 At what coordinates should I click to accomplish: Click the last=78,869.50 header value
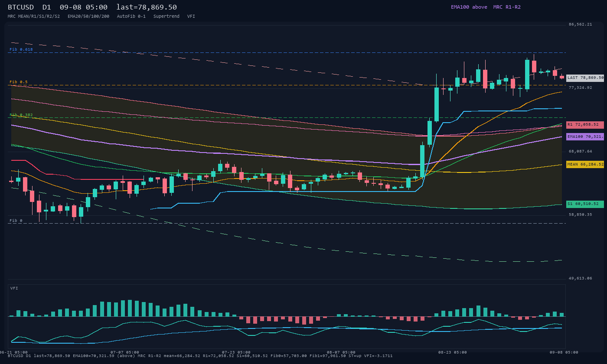point(147,7)
